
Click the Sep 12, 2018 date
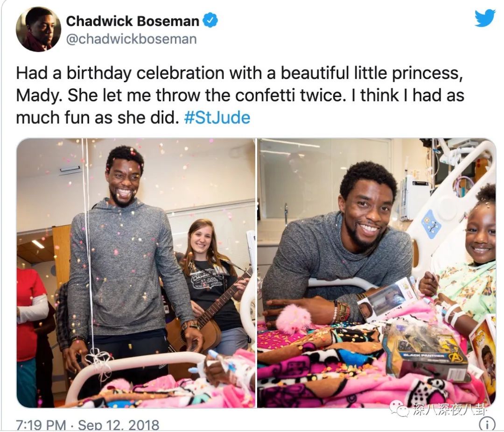(119, 425)
